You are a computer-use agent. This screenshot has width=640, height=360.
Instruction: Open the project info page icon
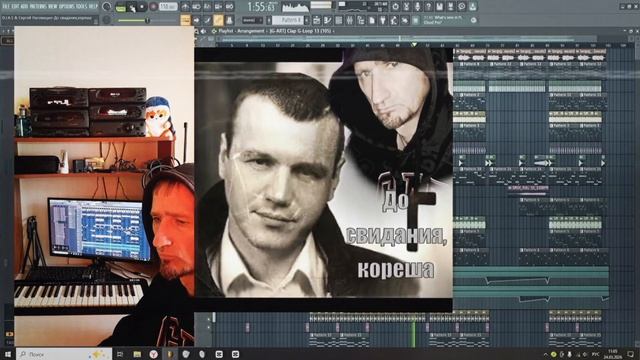372,20
